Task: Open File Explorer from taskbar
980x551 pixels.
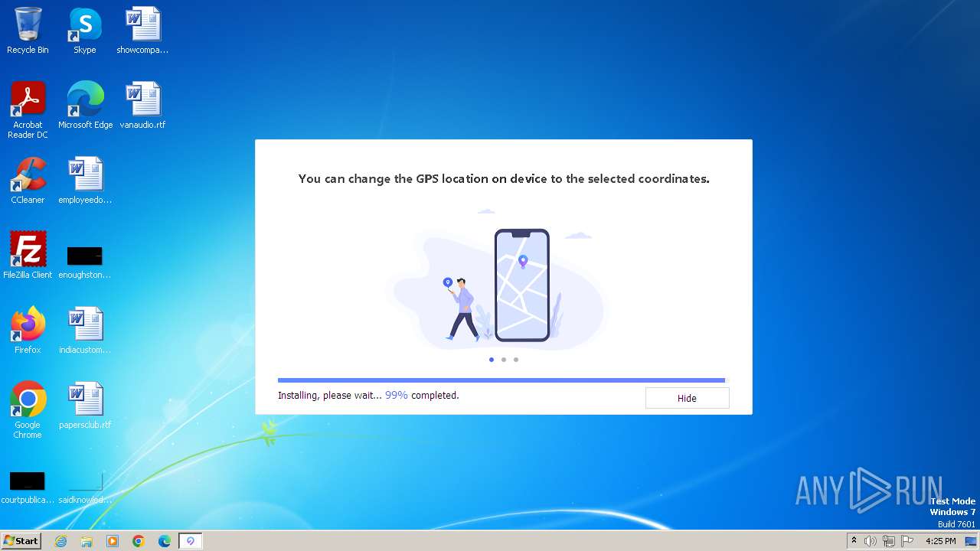Action: point(87,541)
